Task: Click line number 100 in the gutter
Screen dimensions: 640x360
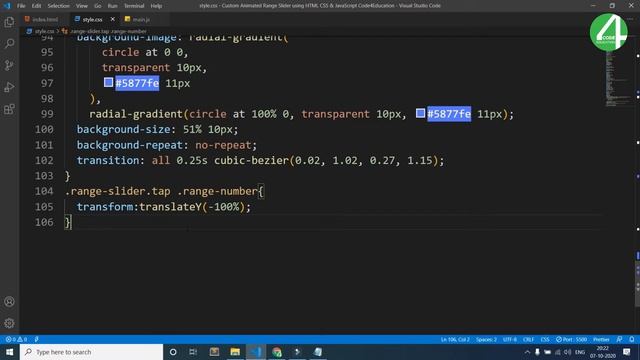Action: point(44,129)
